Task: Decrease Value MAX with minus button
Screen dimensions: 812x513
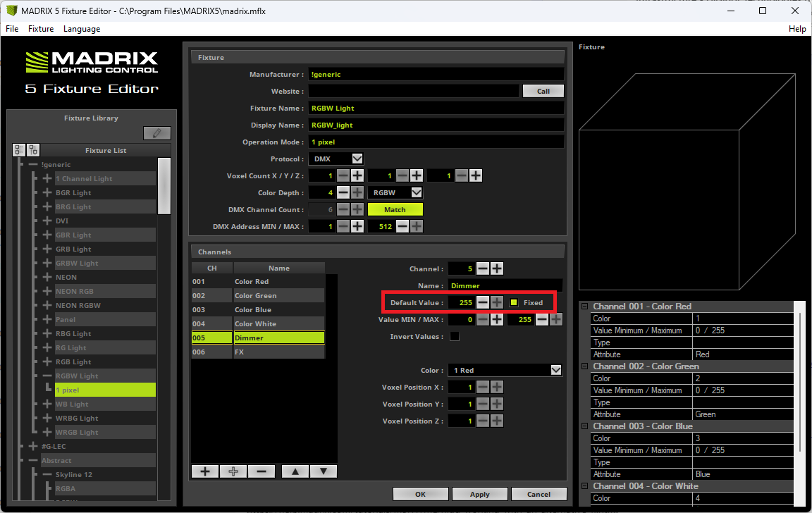Action: point(541,319)
